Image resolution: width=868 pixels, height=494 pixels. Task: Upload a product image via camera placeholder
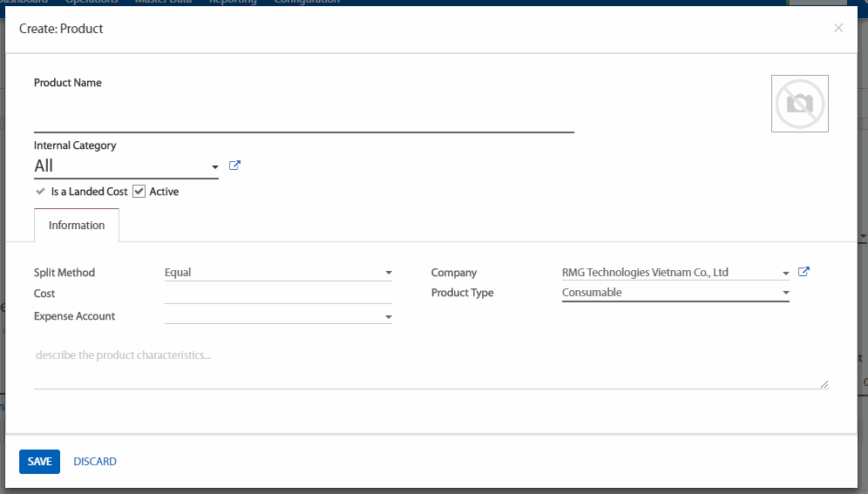pos(799,104)
